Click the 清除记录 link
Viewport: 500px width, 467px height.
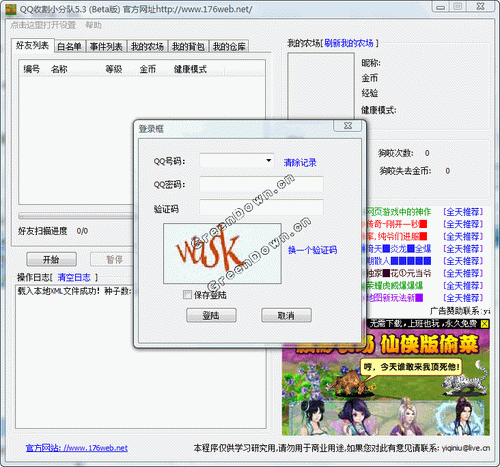300,163
